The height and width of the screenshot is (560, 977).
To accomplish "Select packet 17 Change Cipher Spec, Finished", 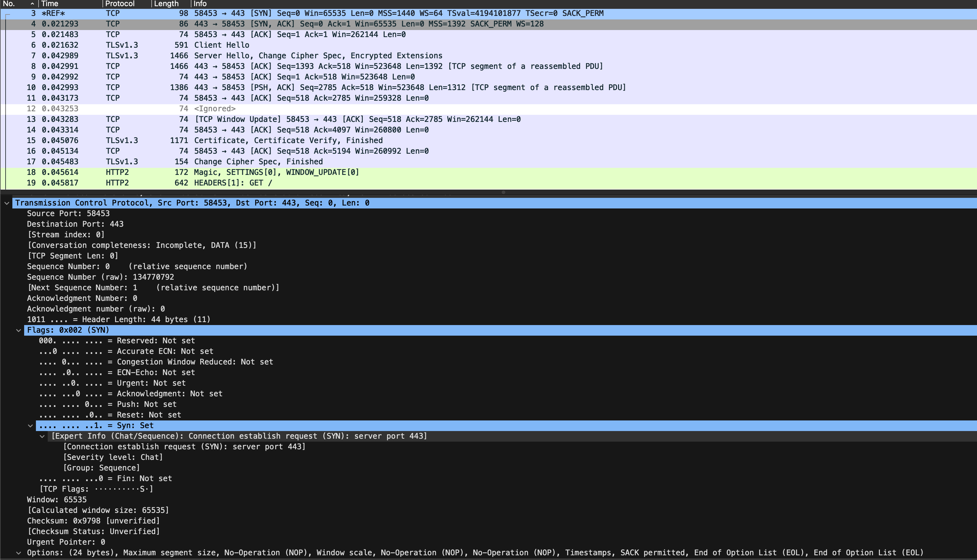I will 488,162.
